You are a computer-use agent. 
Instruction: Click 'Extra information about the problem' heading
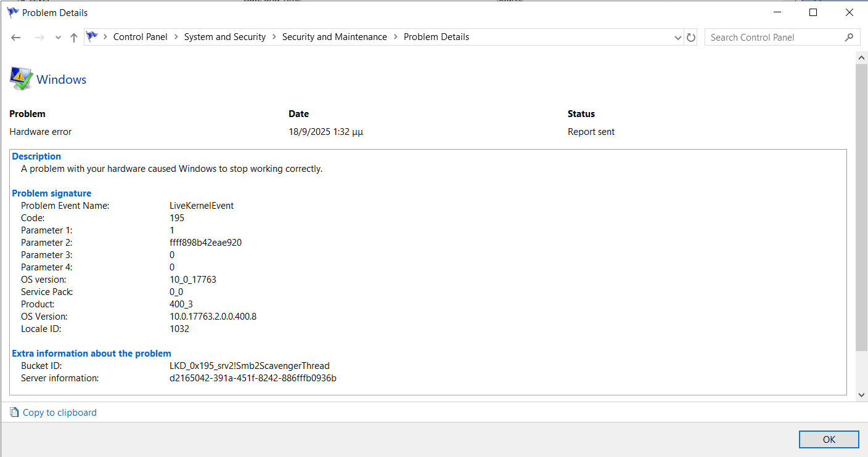click(92, 354)
